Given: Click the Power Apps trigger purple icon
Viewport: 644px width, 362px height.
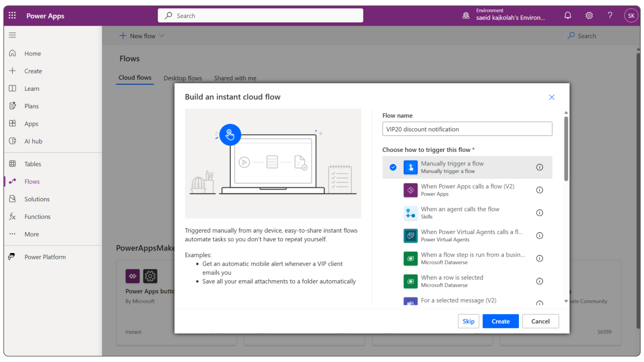Looking at the screenshot, I should 411,190.
